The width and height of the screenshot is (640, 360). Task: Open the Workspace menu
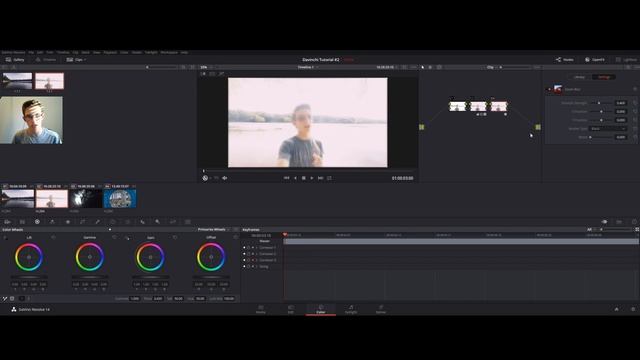click(169, 53)
